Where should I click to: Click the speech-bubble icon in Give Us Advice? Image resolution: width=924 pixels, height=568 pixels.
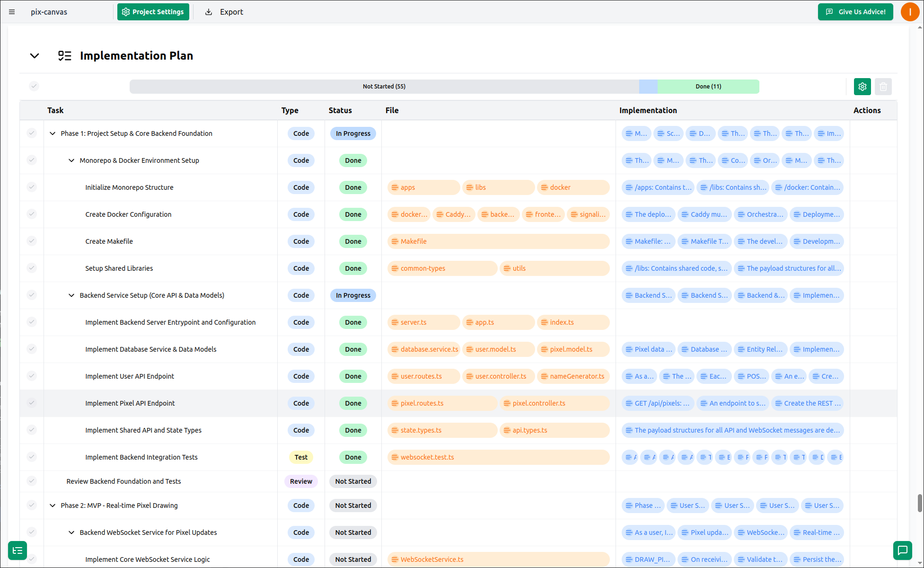coord(829,12)
